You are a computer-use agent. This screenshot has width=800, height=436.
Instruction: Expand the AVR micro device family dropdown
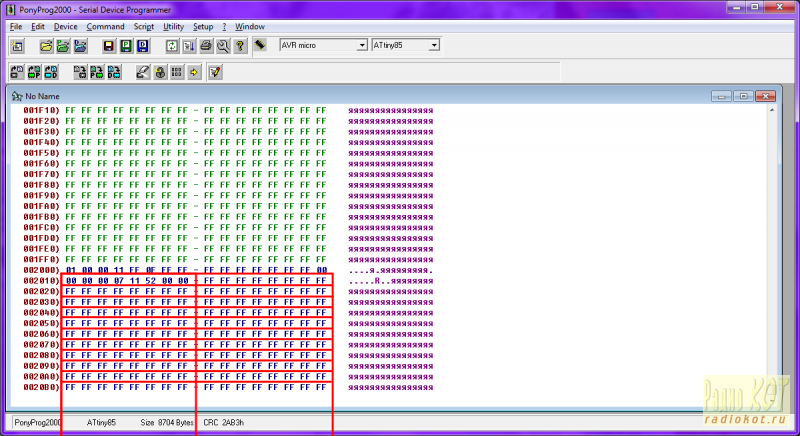tap(361, 45)
